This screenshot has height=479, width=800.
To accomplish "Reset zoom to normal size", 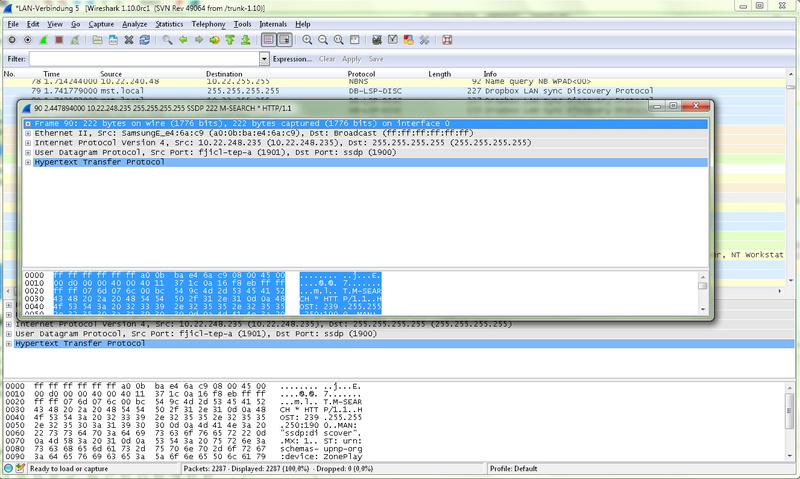I will [338, 40].
